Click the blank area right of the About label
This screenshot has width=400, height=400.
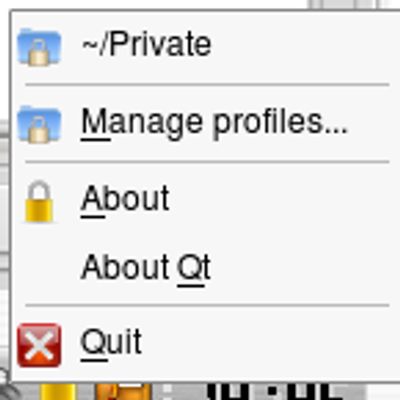(283, 199)
